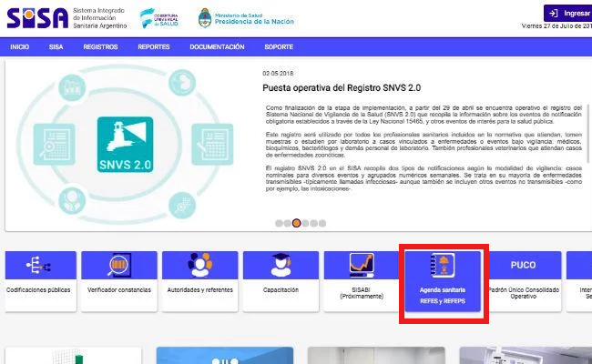
Task: Click the Capacitación graduate icon
Action: point(281,265)
